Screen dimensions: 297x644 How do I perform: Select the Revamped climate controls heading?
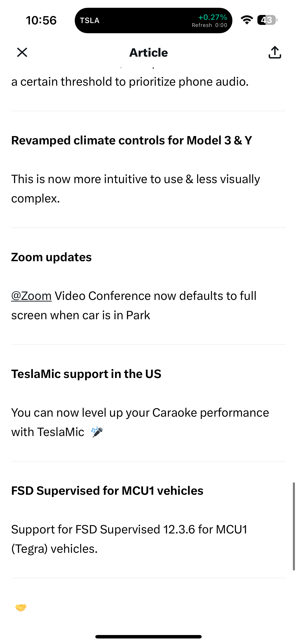click(x=131, y=140)
